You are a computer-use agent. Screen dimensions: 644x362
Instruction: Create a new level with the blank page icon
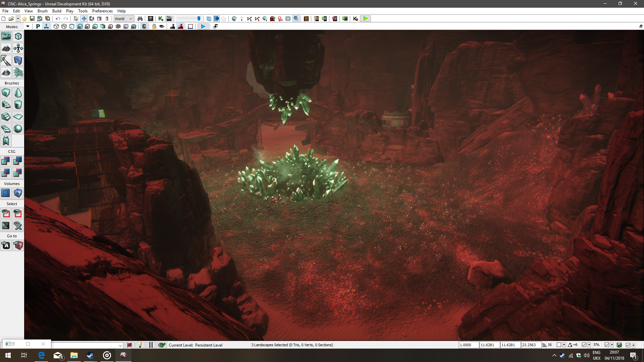coord(4,19)
